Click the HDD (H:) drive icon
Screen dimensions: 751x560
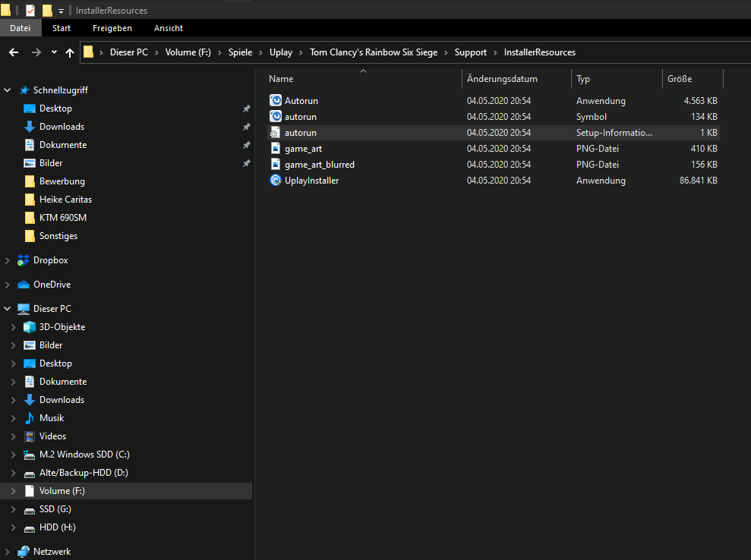pos(30,528)
